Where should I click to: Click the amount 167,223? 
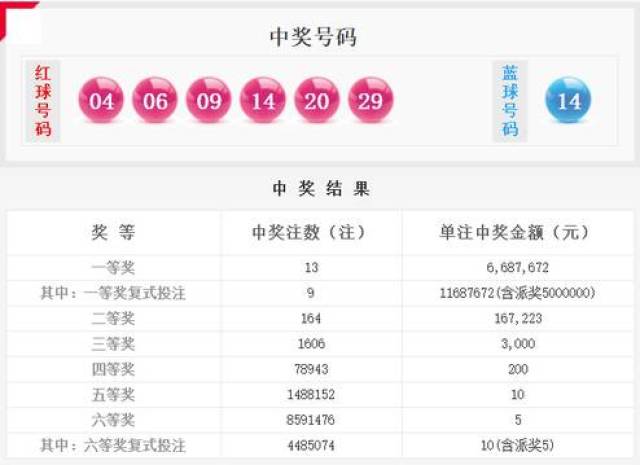[518, 318]
